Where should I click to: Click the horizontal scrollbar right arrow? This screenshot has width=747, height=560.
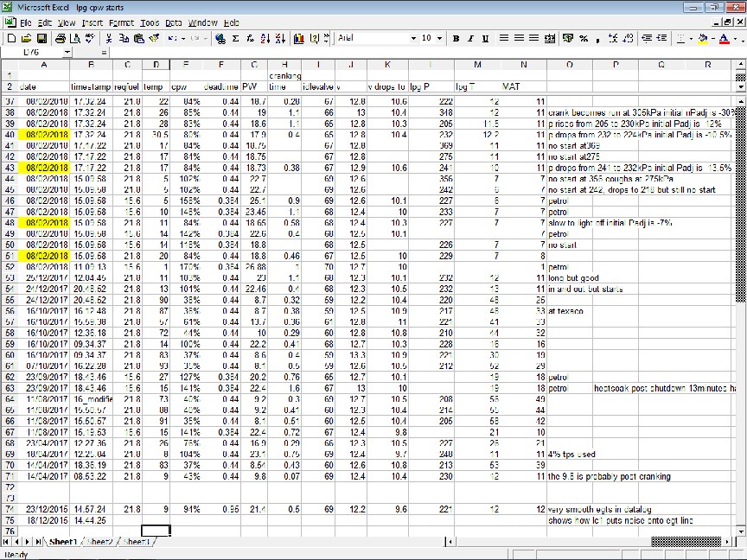pyautogui.click(x=727, y=542)
